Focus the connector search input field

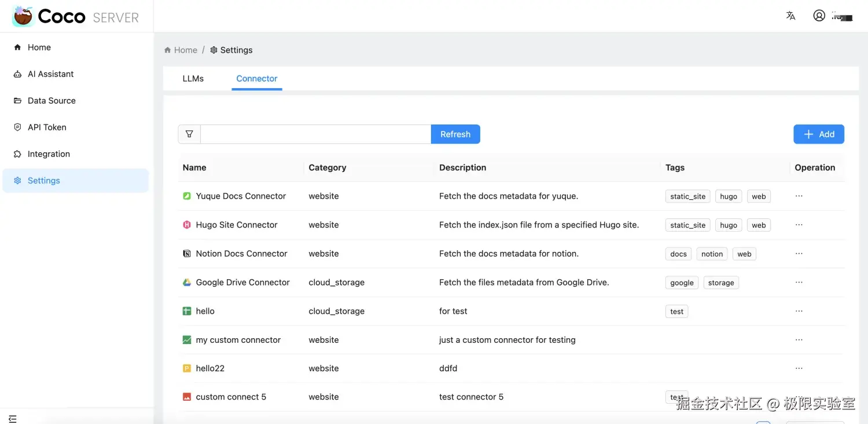click(315, 134)
